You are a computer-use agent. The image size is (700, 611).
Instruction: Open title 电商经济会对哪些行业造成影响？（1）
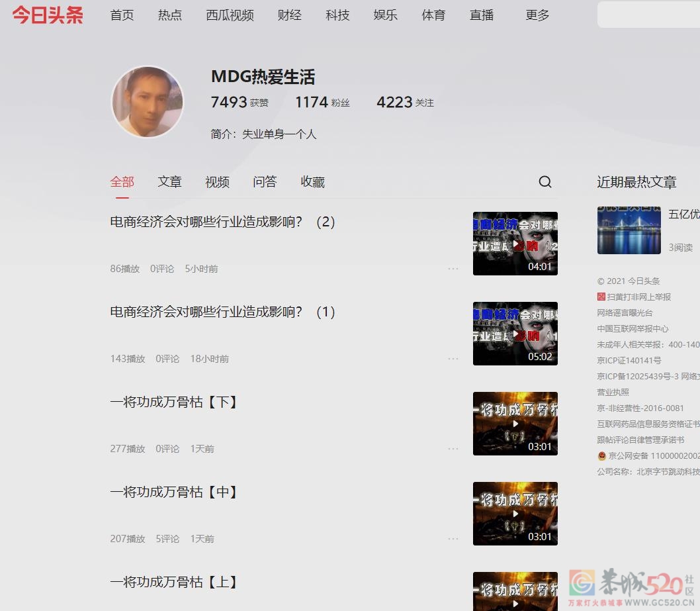point(222,312)
